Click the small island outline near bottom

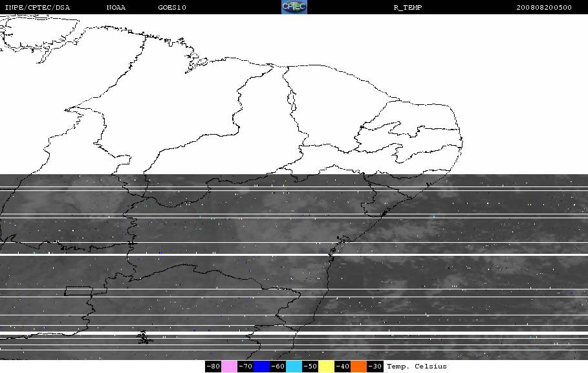pyautogui.click(x=144, y=337)
